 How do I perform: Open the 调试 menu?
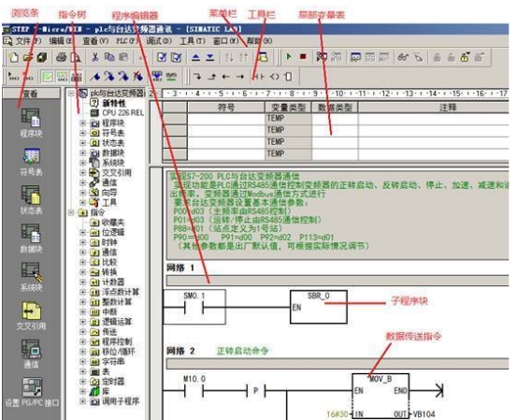pos(159,41)
